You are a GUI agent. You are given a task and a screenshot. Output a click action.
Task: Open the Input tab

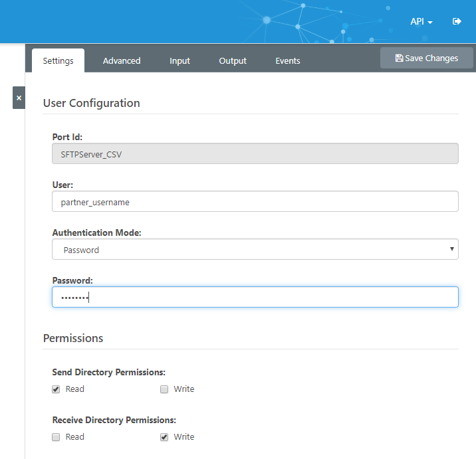[x=179, y=60]
